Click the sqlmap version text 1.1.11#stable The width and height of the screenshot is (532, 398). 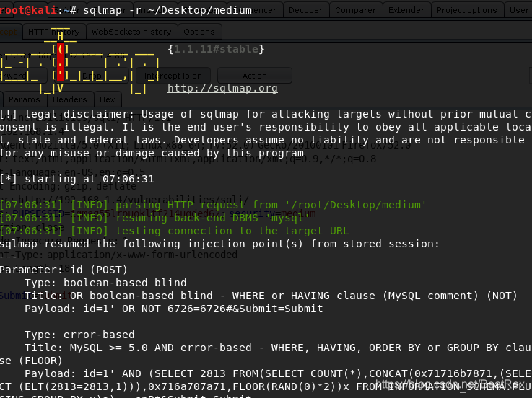[x=216, y=49]
